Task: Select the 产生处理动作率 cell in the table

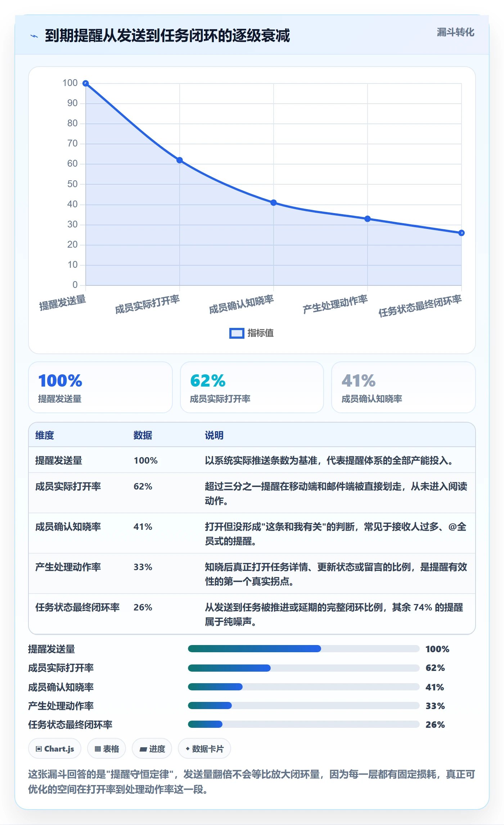Action: 68,567
